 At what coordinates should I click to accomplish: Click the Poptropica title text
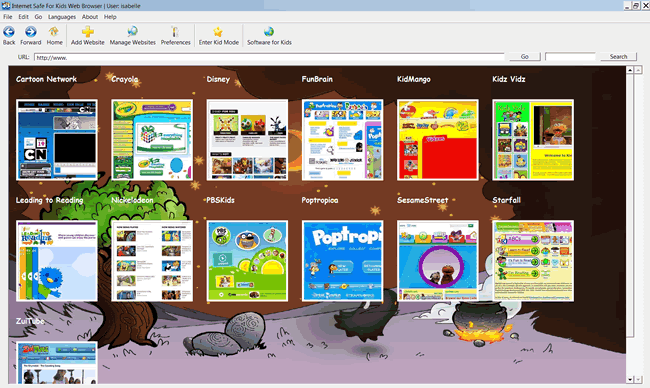tap(320, 200)
